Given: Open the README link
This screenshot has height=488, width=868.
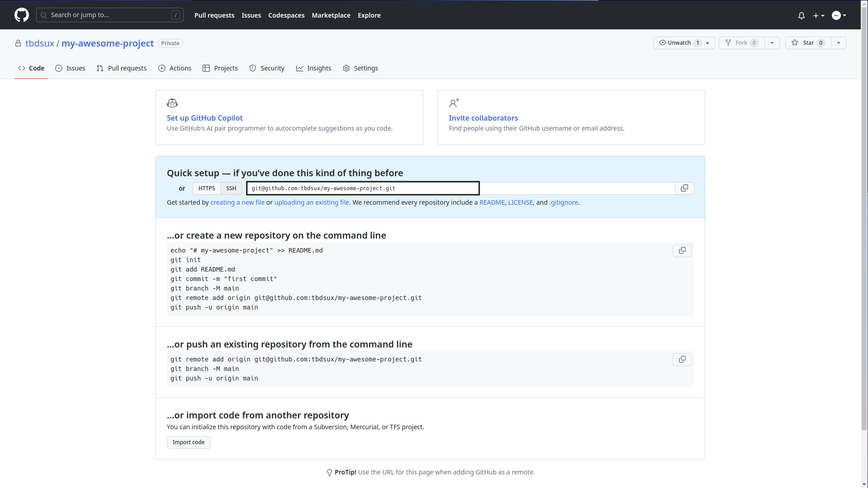Looking at the screenshot, I should (492, 202).
